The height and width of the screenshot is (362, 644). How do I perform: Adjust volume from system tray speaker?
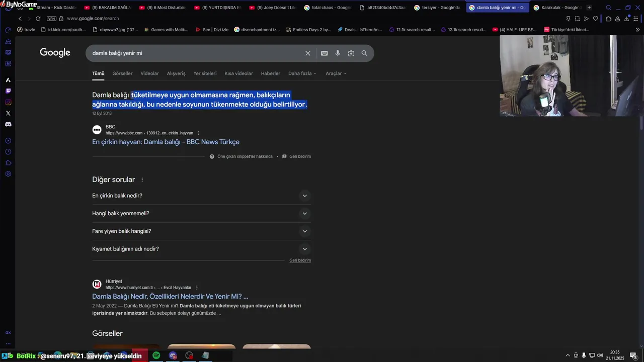tap(600, 355)
